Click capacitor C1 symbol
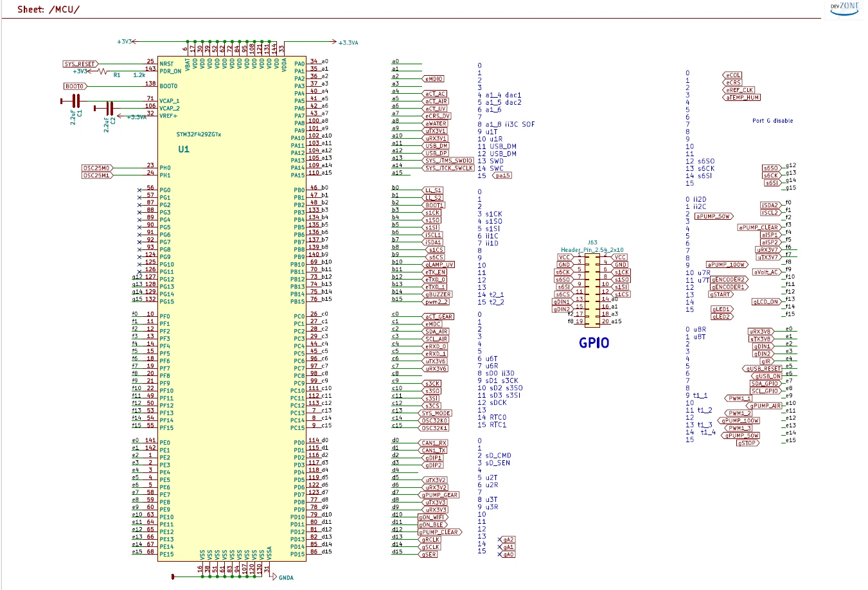Viewport: 868px width, 590px height. tap(76, 101)
